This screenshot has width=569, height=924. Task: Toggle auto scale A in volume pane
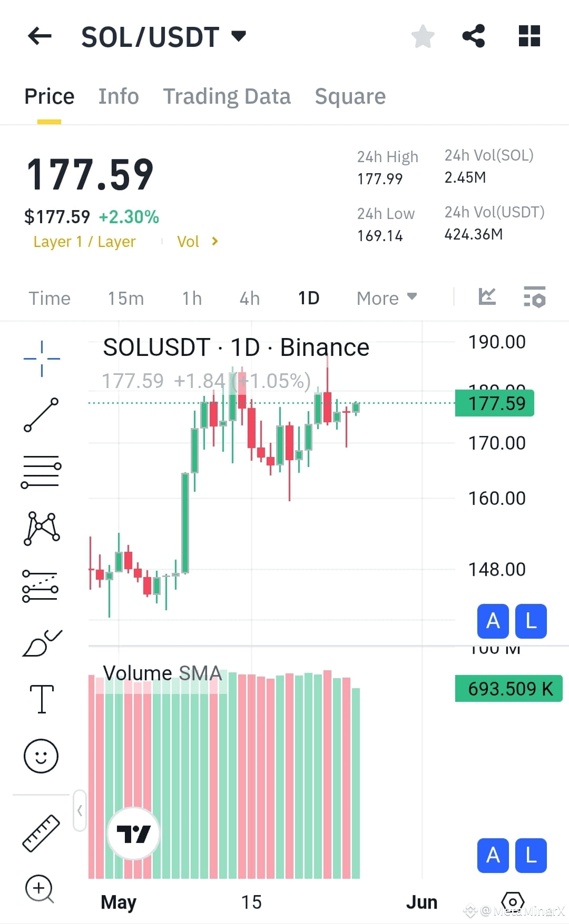pos(493,856)
